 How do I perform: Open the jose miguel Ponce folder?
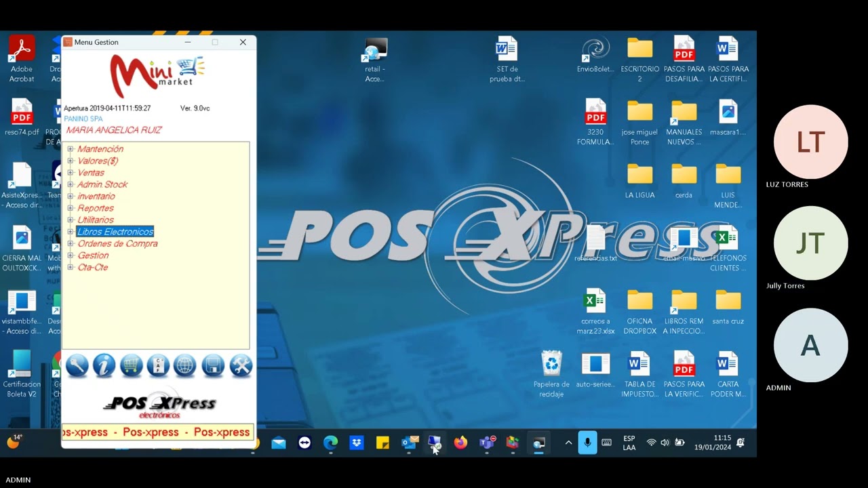pyautogui.click(x=639, y=122)
